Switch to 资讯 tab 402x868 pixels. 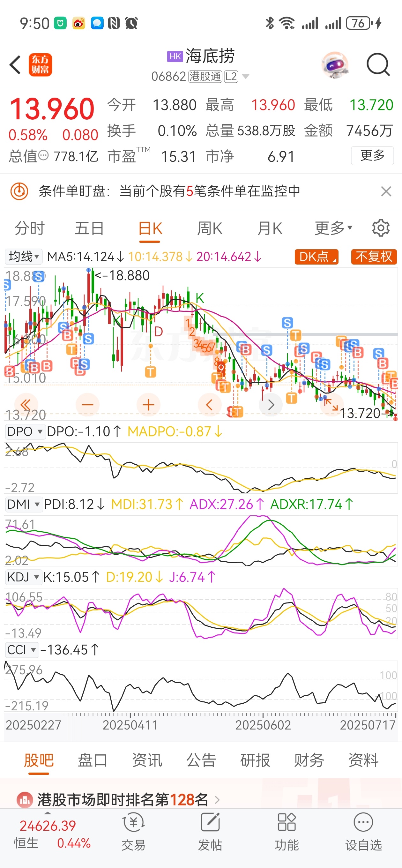pyautogui.click(x=147, y=760)
